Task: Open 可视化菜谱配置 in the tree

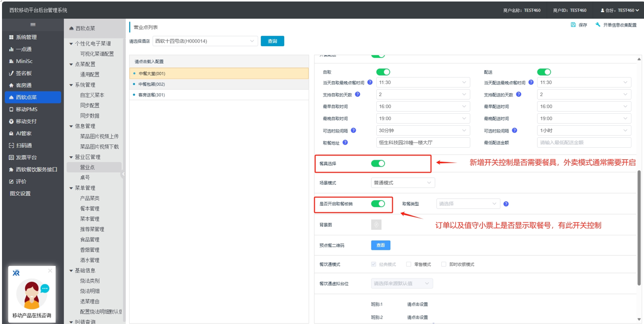Action: [97, 54]
